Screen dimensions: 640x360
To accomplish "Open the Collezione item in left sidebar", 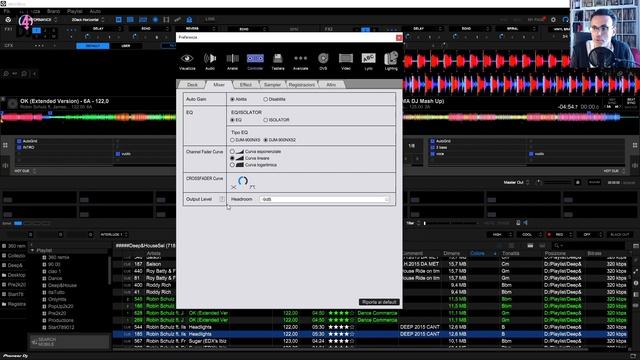I will [14, 256].
